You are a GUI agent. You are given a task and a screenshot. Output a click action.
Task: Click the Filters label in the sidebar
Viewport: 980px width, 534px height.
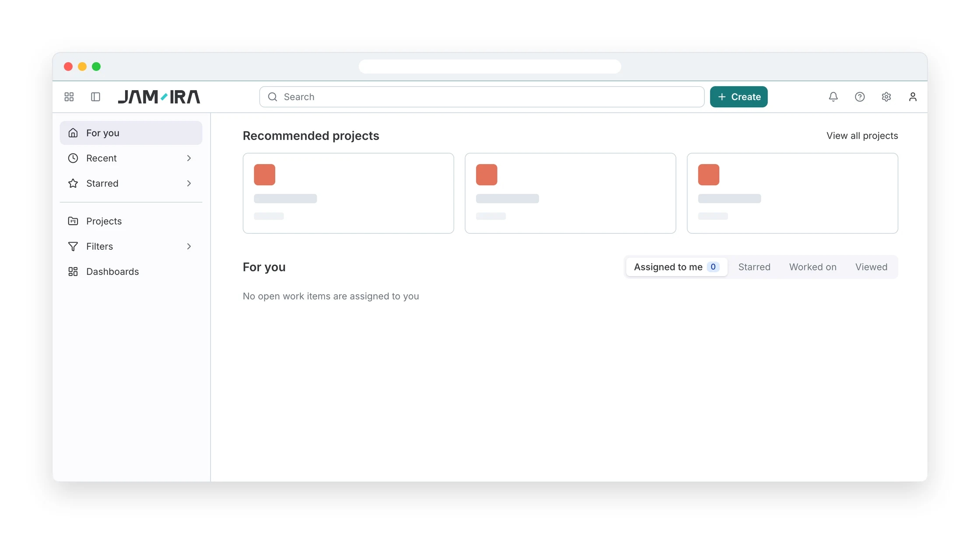pyautogui.click(x=100, y=246)
